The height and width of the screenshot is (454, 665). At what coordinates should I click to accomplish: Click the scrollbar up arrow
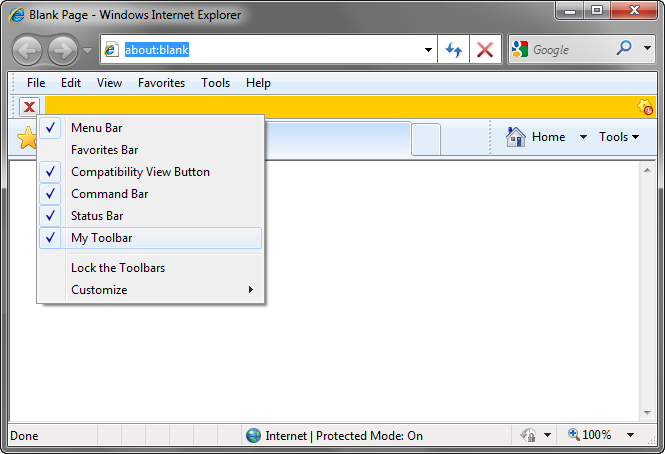tap(647, 170)
